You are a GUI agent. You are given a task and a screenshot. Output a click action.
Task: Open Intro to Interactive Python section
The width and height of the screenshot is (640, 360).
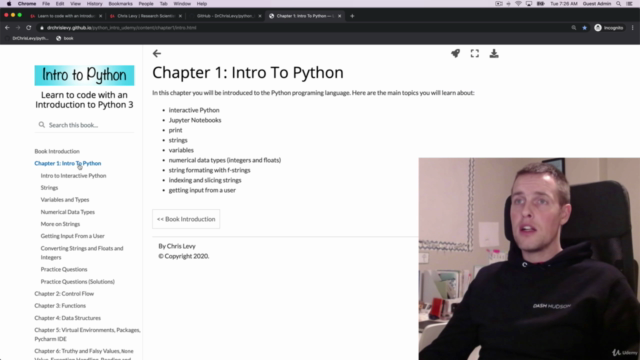click(73, 176)
